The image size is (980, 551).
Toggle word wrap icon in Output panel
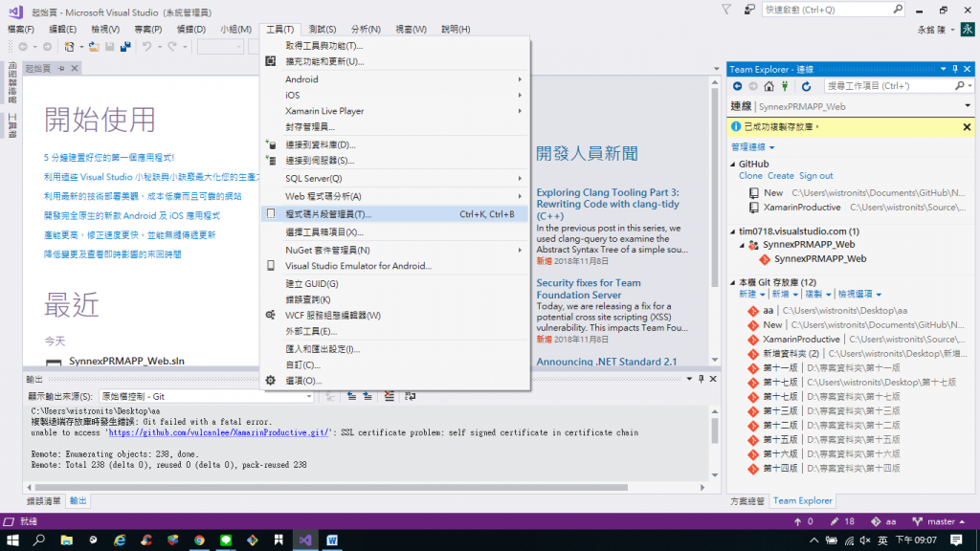410,396
